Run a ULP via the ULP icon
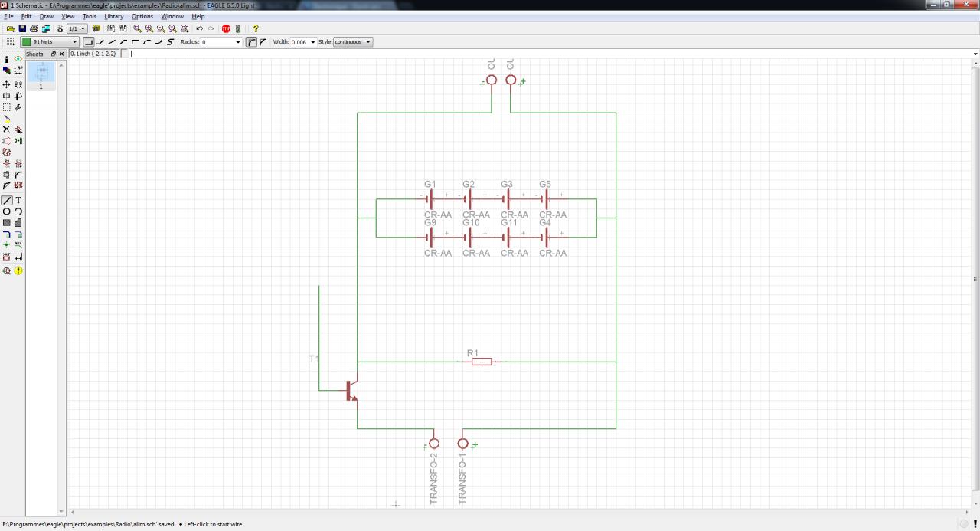 pos(122,28)
